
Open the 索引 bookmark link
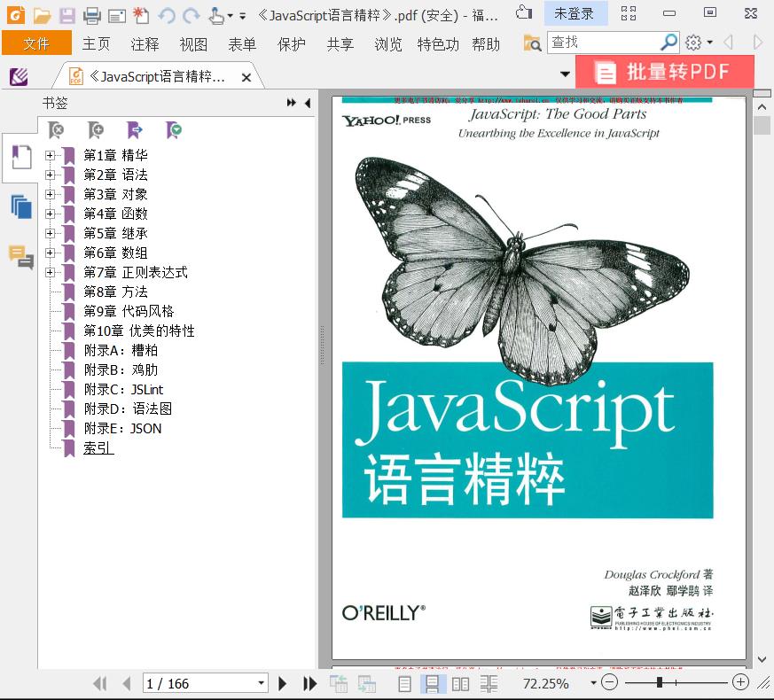click(x=98, y=448)
